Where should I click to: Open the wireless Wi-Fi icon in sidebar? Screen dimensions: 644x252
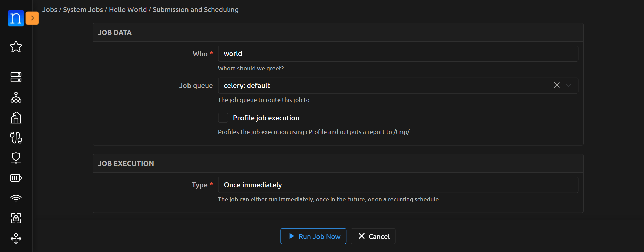[x=16, y=198]
